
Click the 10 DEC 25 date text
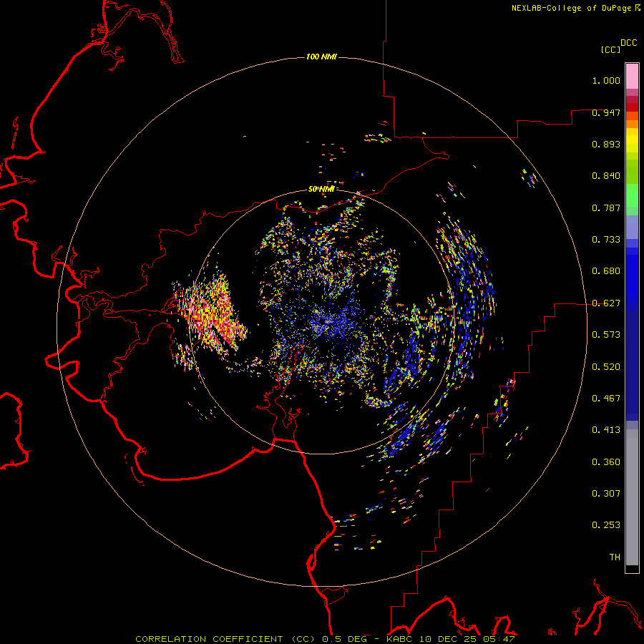pyautogui.click(x=449, y=639)
